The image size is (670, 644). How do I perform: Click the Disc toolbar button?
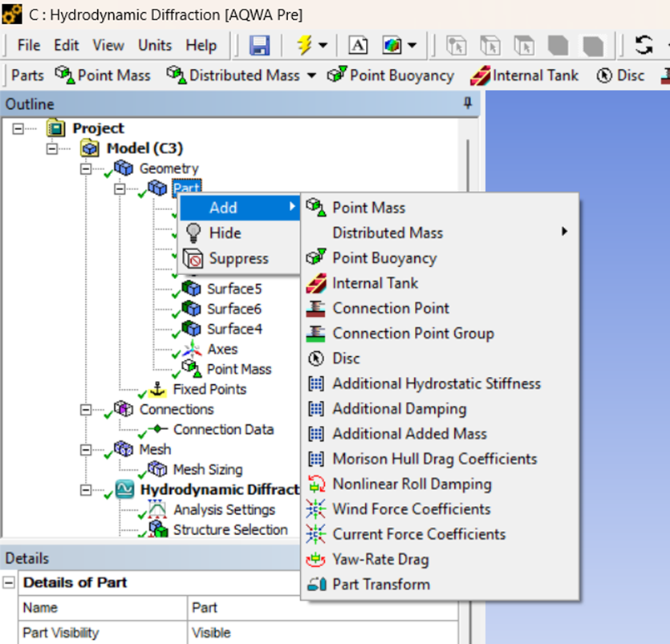(620, 75)
